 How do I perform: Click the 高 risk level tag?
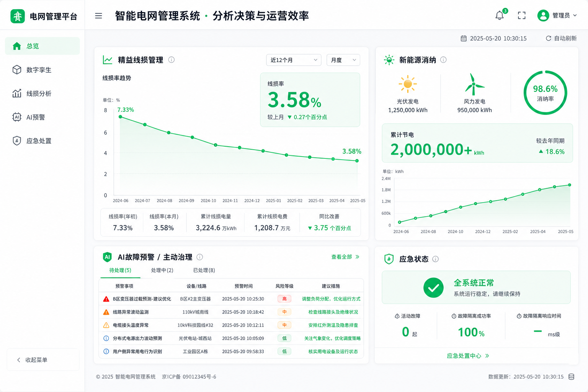[284, 299]
